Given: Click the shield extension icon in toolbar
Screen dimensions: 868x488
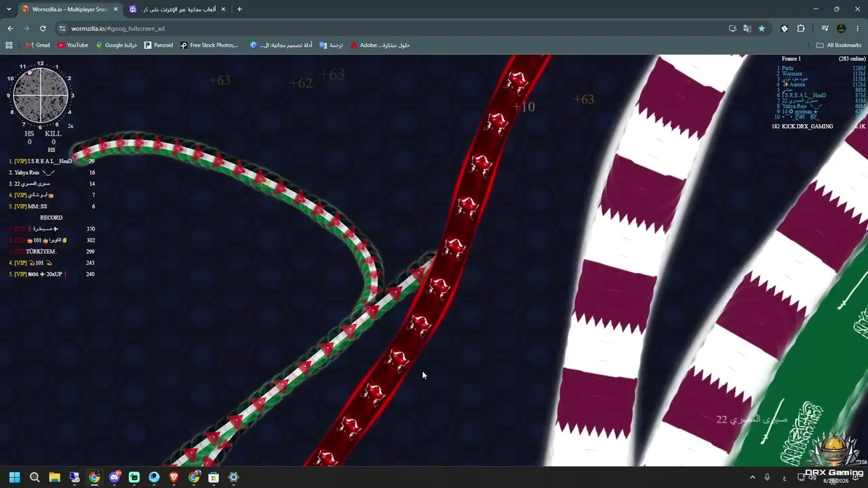Looking at the screenshot, I should (785, 28).
